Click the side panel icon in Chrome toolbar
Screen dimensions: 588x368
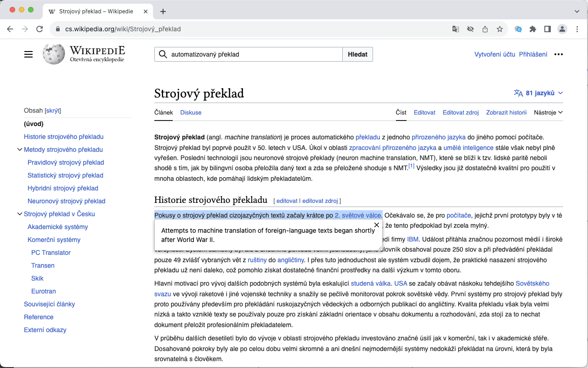pyautogui.click(x=548, y=29)
